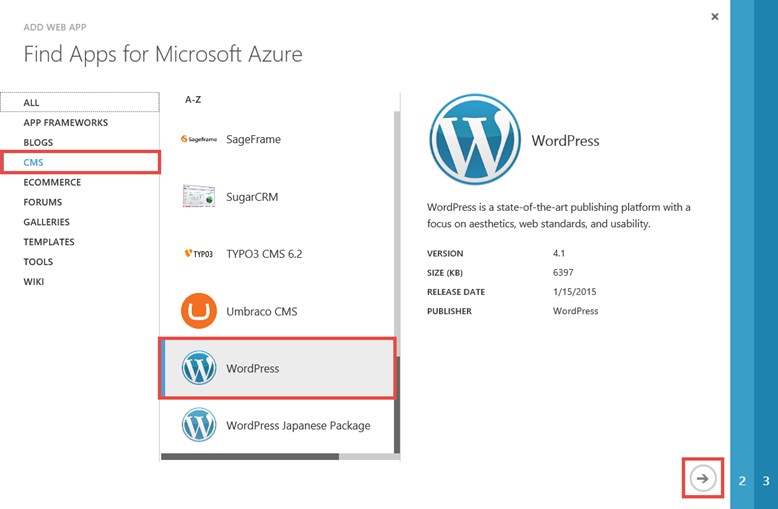Select the GALLERIES category
The width and height of the screenshot is (778, 509).
pos(80,222)
